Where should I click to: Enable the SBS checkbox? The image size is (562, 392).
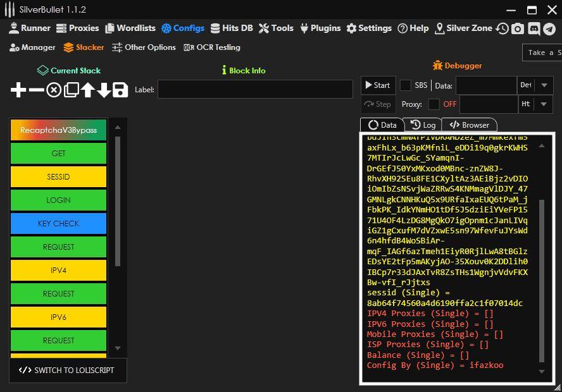click(x=405, y=85)
